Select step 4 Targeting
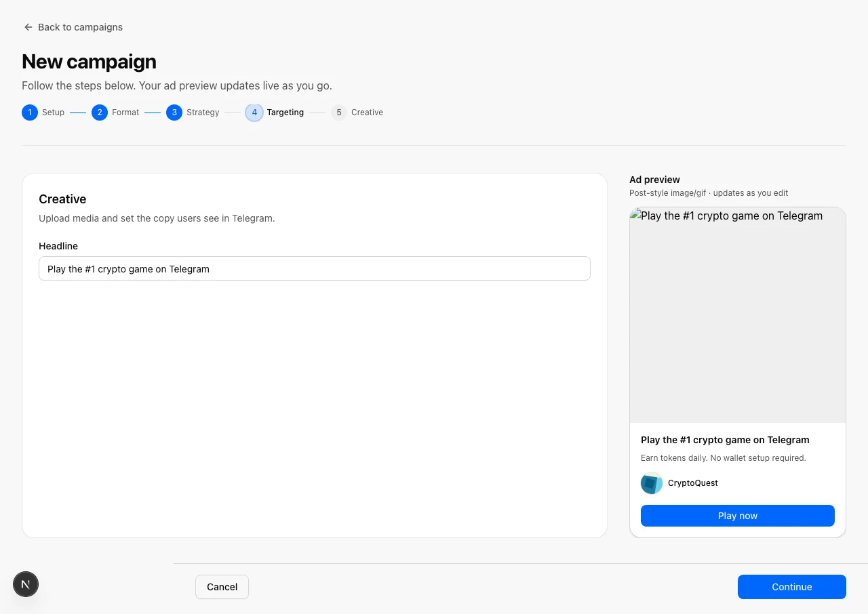The height and width of the screenshot is (614, 868). (275, 112)
